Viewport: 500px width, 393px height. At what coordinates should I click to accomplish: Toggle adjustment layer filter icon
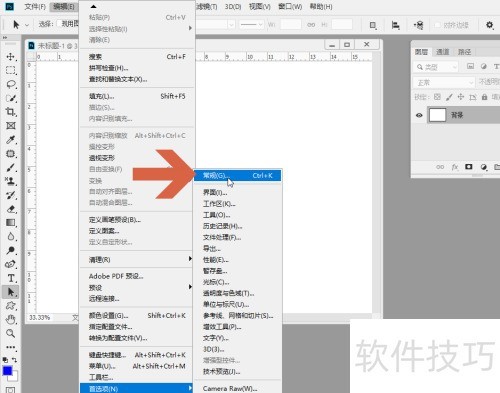click(x=484, y=66)
